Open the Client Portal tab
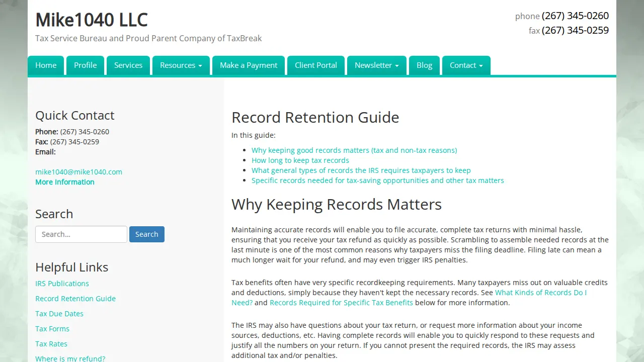Screen dimensions: 644x362 [x=316, y=65]
